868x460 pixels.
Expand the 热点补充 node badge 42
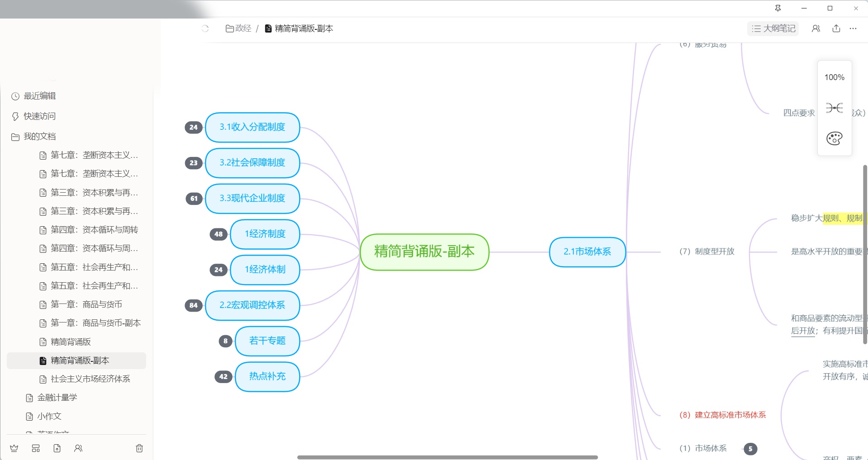[224, 377]
